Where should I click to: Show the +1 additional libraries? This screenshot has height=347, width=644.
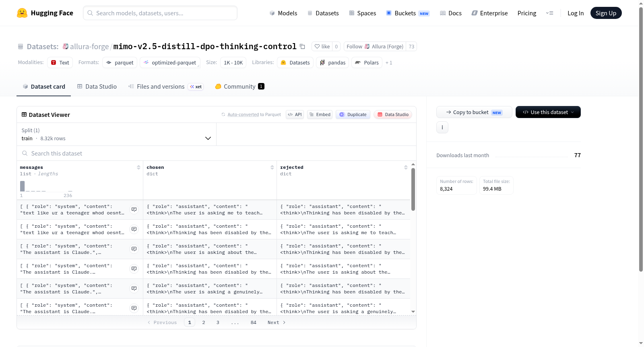coord(389,62)
